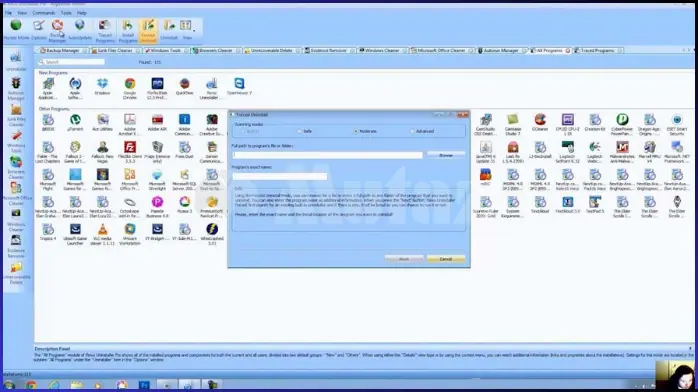The height and width of the screenshot is (392, 698).
Task: Switch to the Autorun Manager tab
Action: 500,50
